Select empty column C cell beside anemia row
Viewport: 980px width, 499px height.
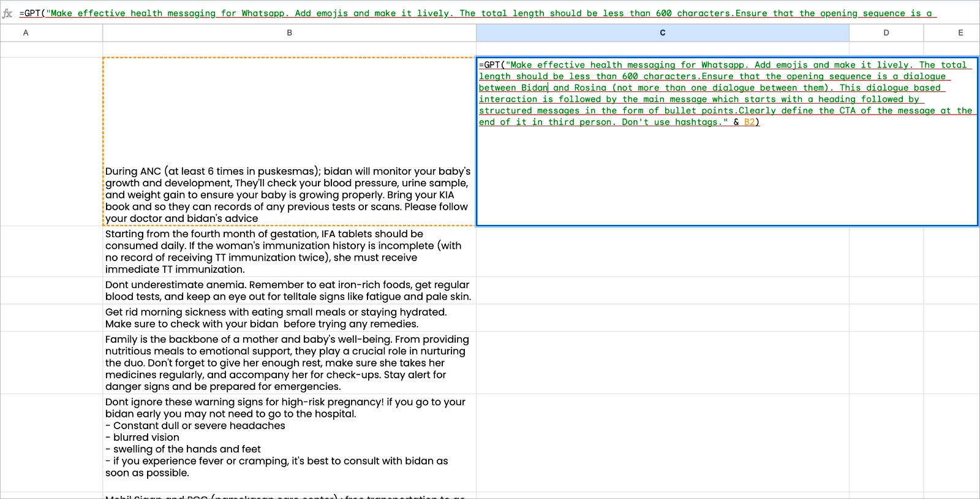662,291
